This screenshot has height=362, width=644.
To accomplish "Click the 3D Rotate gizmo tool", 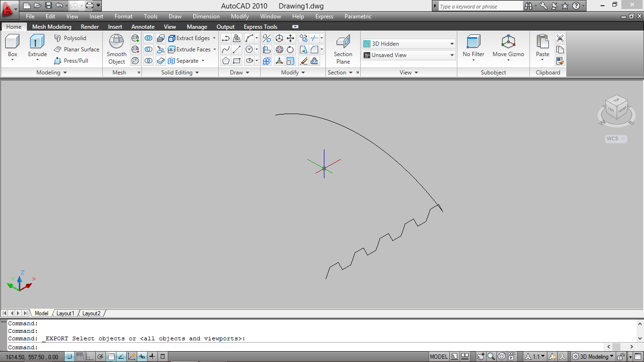I will point(280,49).
